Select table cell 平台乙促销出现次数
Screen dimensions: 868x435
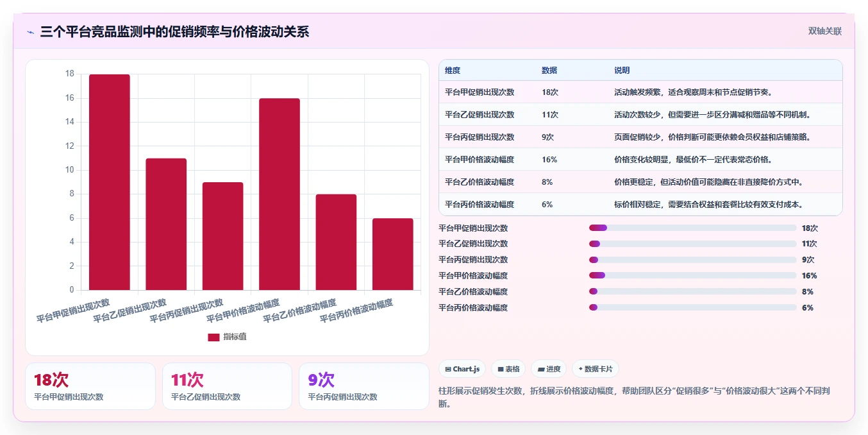(x=480, y=115)
